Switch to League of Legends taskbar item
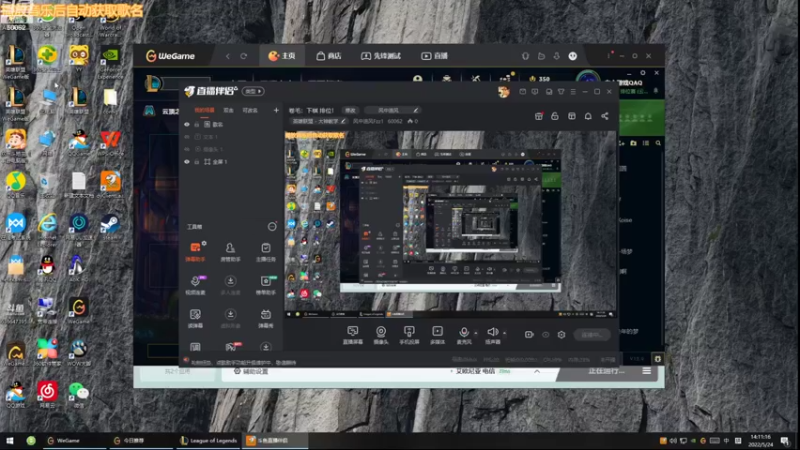This screenshot has height=450, width=800. pyautogui.click(x=209, y=441)
